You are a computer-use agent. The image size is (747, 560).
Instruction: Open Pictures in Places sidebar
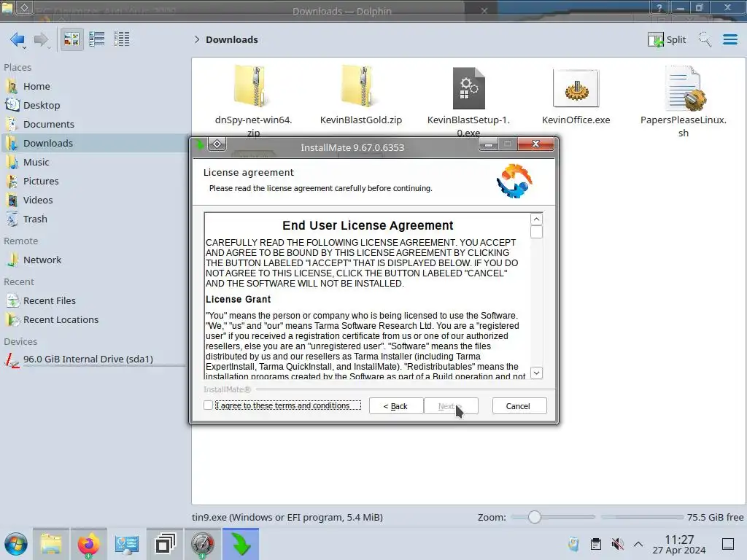tap(94, 182)
